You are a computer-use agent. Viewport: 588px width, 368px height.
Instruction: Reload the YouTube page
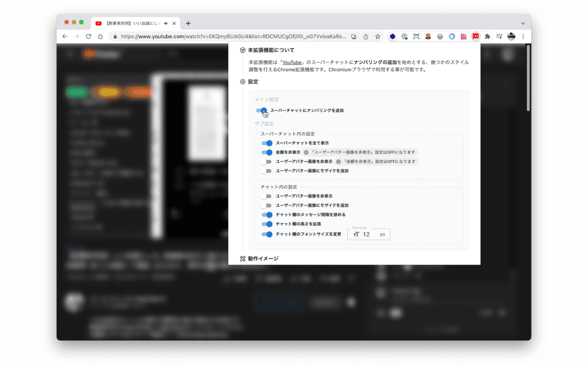[x=89, y=36]
